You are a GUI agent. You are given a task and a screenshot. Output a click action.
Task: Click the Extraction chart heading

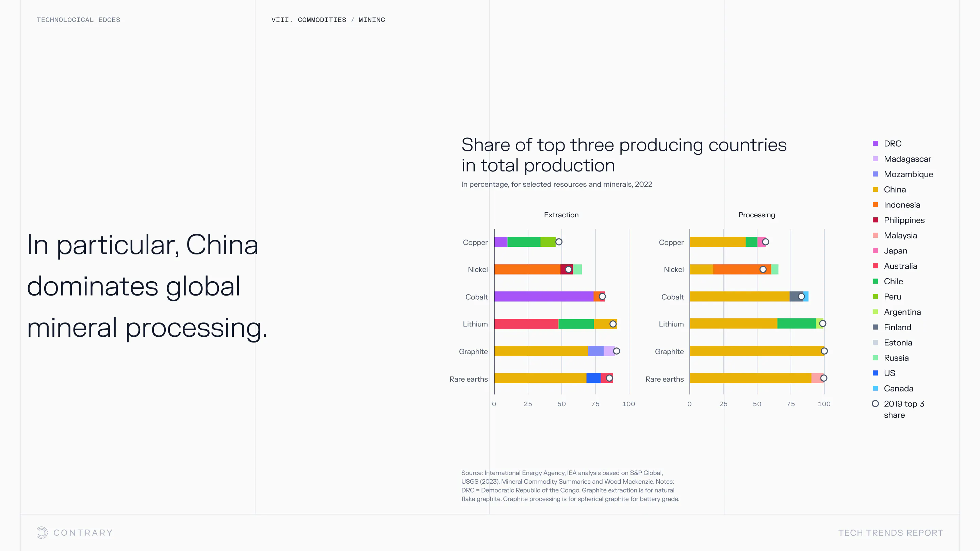click(x=561, y=215)
